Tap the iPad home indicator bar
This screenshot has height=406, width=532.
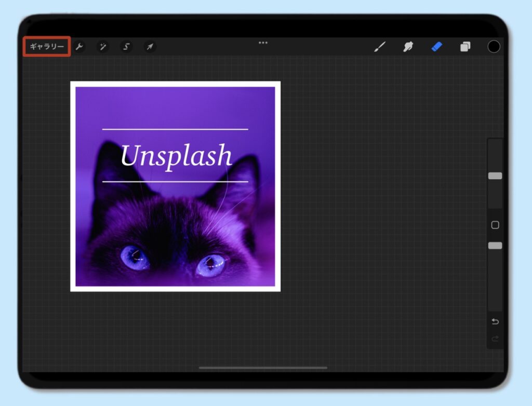coord(263,368)
